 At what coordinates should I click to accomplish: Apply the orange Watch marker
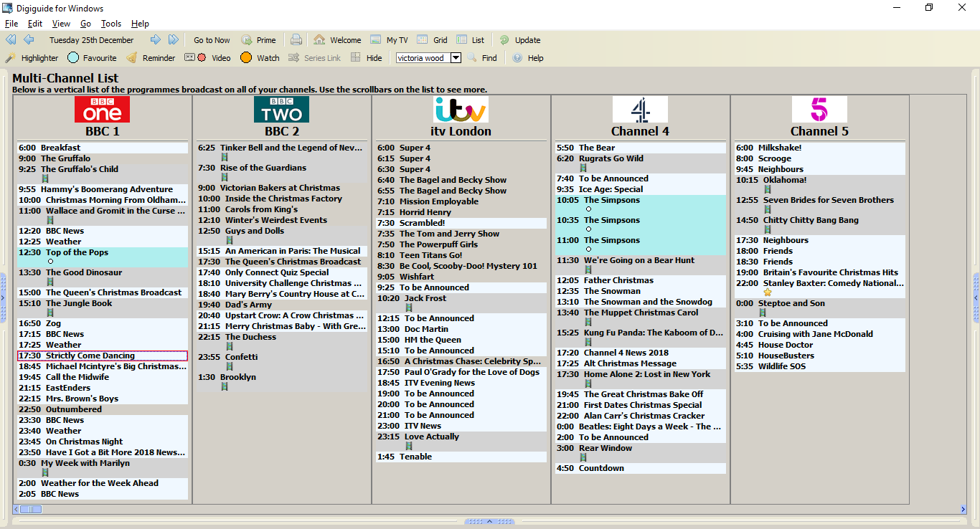pos(260,58)
